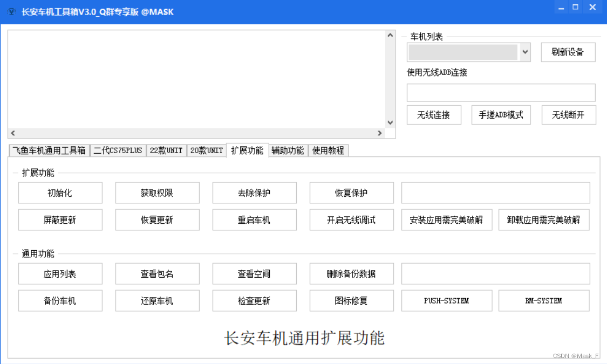The image size is (607, 364).
Task: Close the 长安车机工具箱 window
Action: (x=592, y=8)
